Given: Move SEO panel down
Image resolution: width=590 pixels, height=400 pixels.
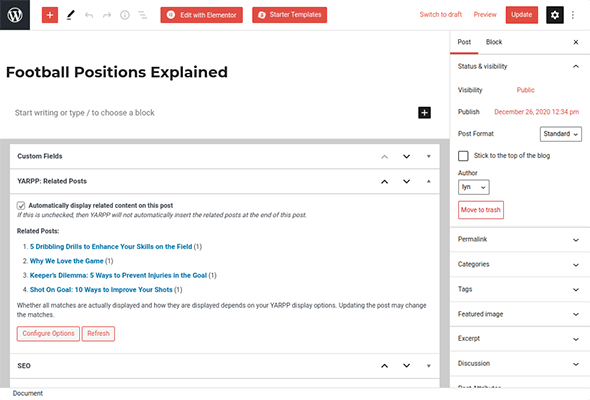Looking at the screenshot, I should pos(406,366).
